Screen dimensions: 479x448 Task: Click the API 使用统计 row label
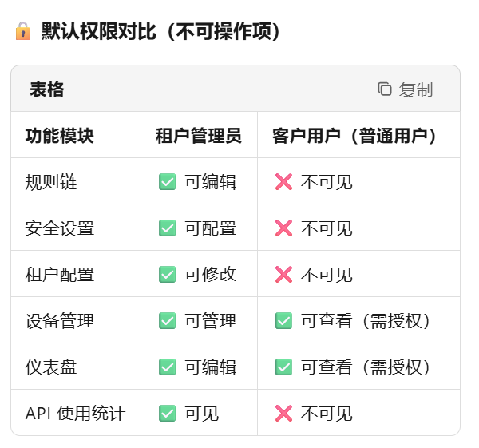[76, 414]
